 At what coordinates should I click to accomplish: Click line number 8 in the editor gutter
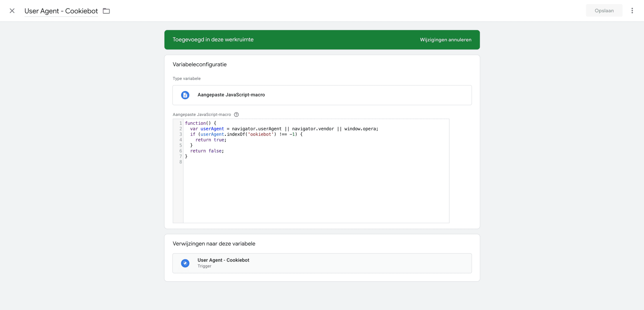coord(180,162)
